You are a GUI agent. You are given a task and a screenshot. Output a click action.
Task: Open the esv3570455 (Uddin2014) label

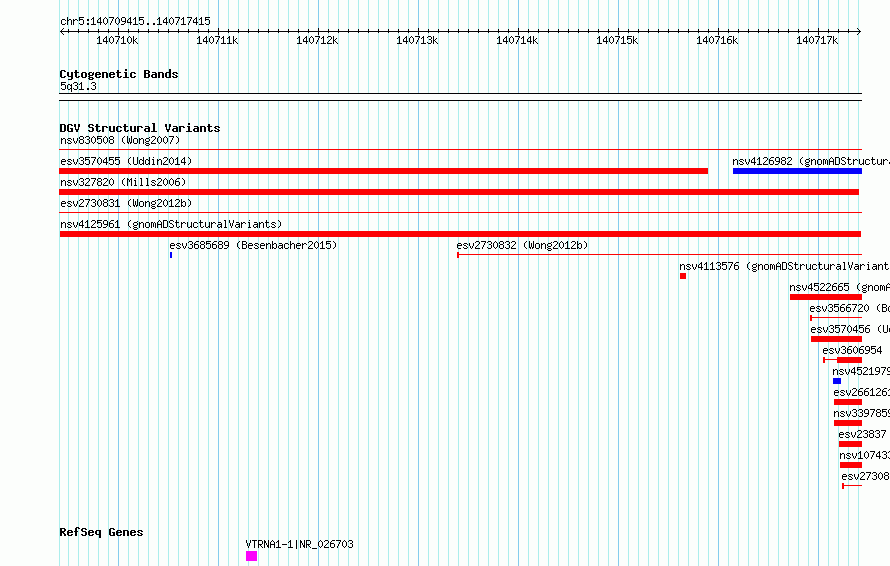pyautogui.click(x=126, y=161)
